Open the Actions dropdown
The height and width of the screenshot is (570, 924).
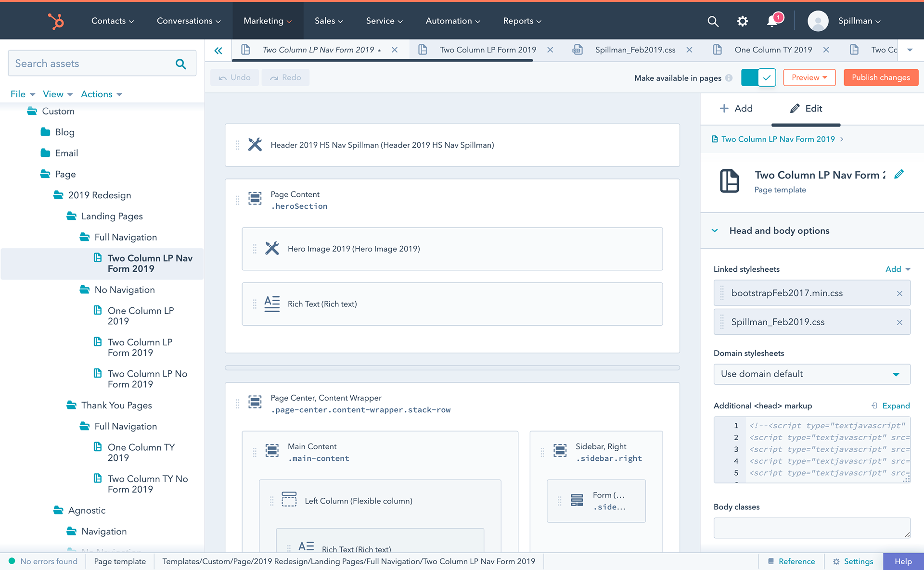[101, 94]
